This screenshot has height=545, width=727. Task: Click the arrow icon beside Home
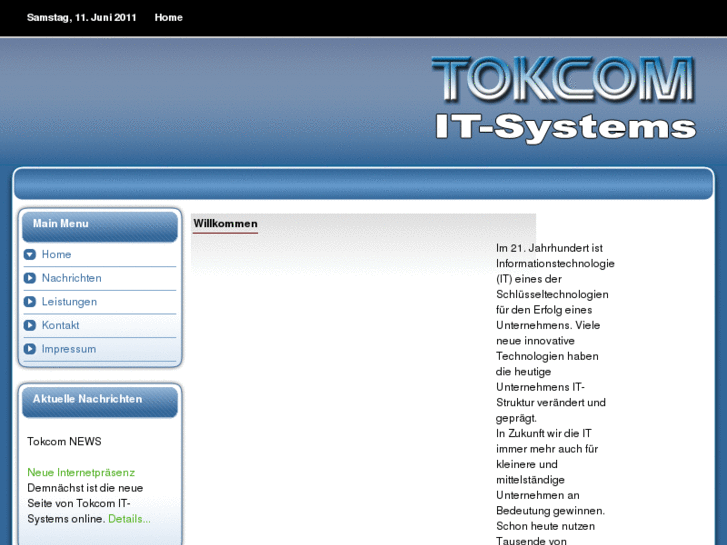[30, 255]
